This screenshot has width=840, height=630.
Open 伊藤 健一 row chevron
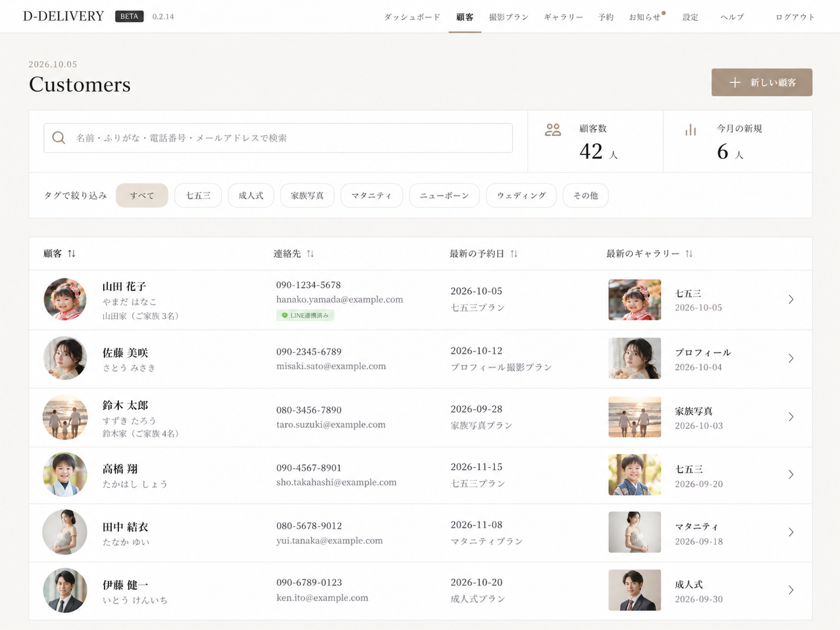pos(791,590)
